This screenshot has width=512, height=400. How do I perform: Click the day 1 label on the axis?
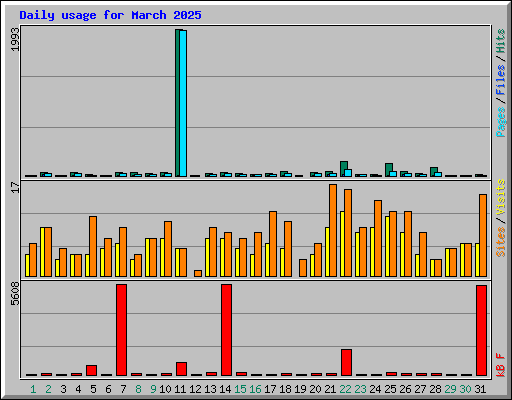click(33, 389)
